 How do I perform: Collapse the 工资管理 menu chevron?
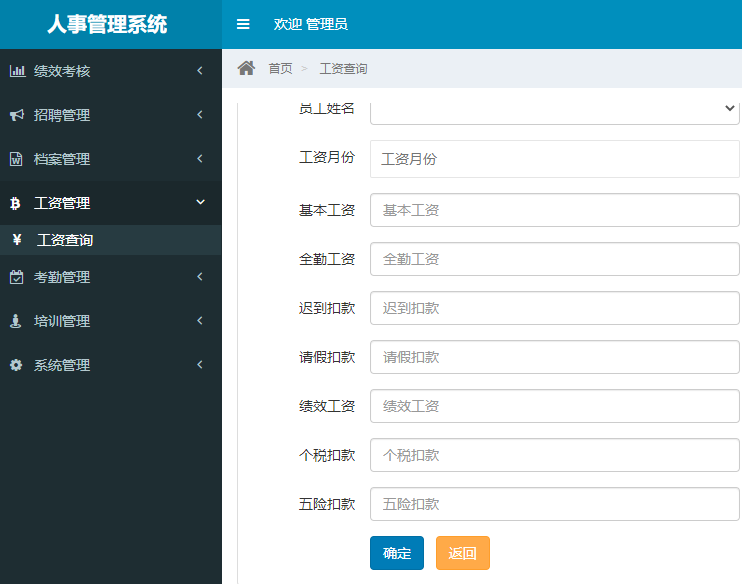(200, 203)
